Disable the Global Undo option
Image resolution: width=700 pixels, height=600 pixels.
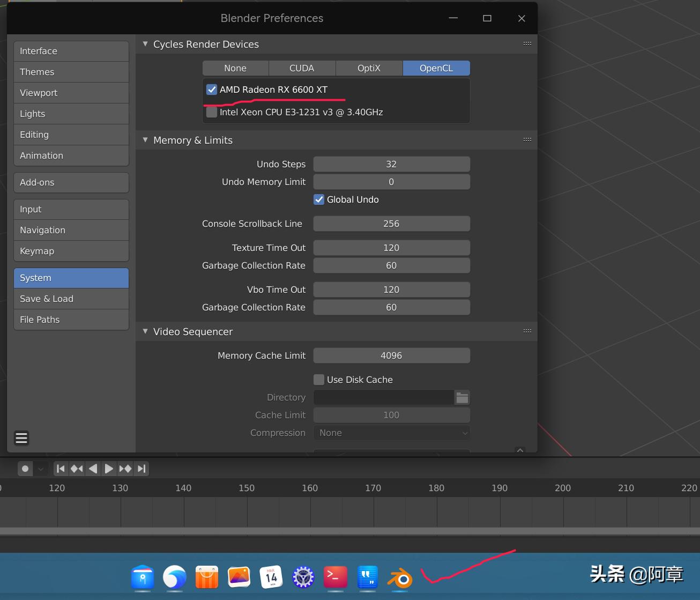click(319, 199)
